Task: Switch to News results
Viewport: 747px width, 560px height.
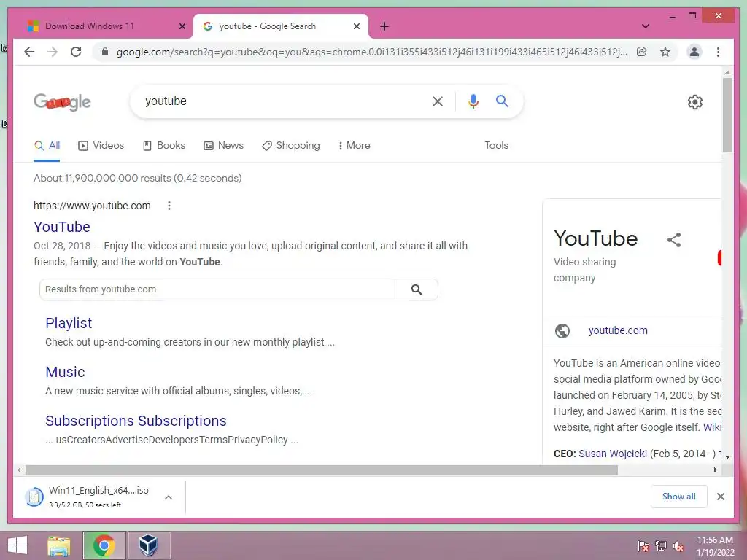Action: click(223, 145)
